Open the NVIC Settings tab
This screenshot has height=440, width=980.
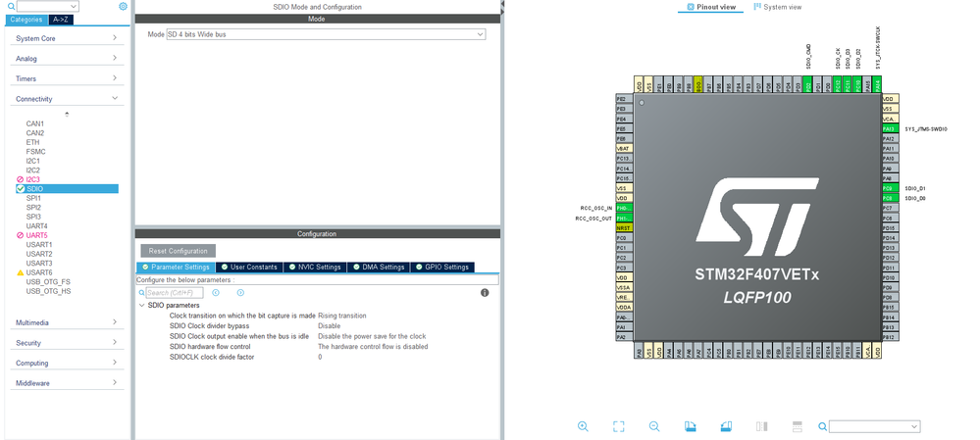tap(315, 268)
